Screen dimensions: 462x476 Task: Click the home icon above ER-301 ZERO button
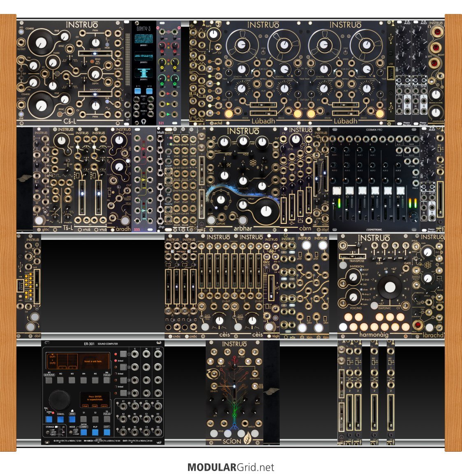[72, 411]
